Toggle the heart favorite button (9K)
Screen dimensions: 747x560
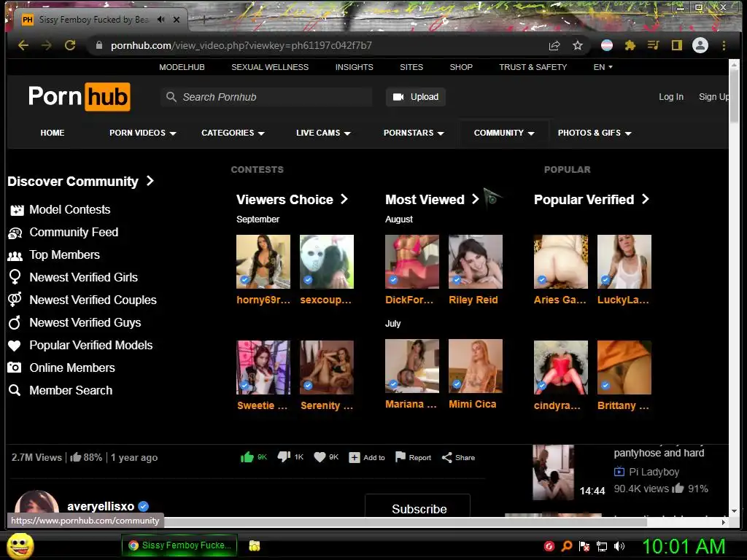tap(320, 457)
